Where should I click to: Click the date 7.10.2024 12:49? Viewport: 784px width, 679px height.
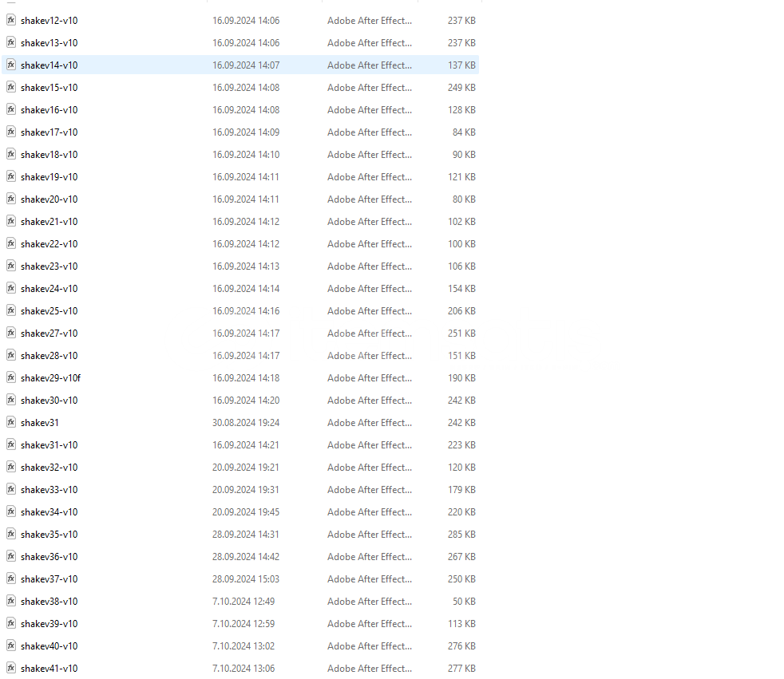(243, 601)
